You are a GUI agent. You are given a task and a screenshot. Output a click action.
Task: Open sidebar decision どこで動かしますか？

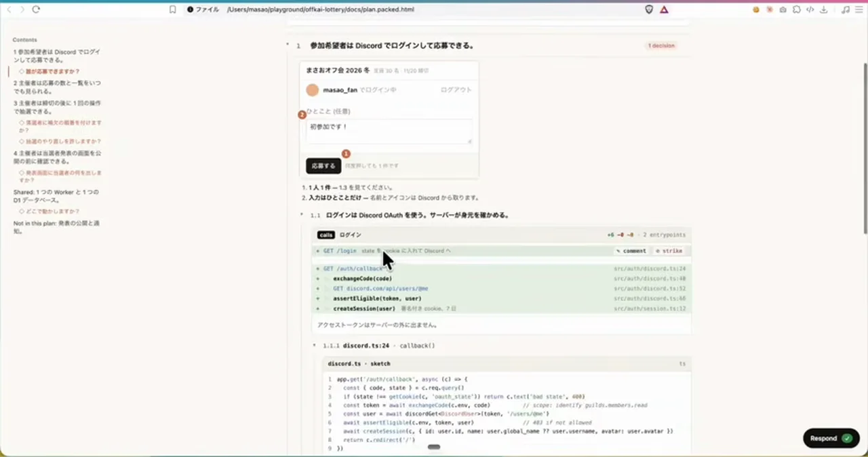coord(50,212)
